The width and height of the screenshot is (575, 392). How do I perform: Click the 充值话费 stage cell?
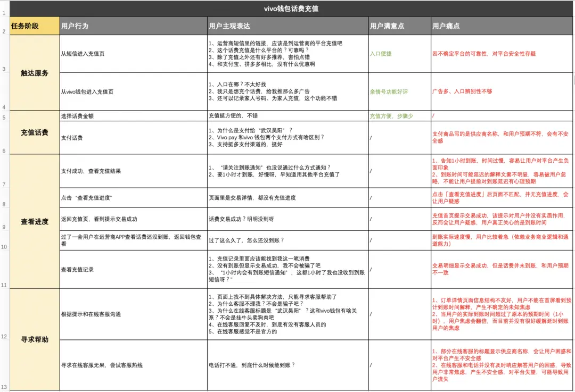35,132
